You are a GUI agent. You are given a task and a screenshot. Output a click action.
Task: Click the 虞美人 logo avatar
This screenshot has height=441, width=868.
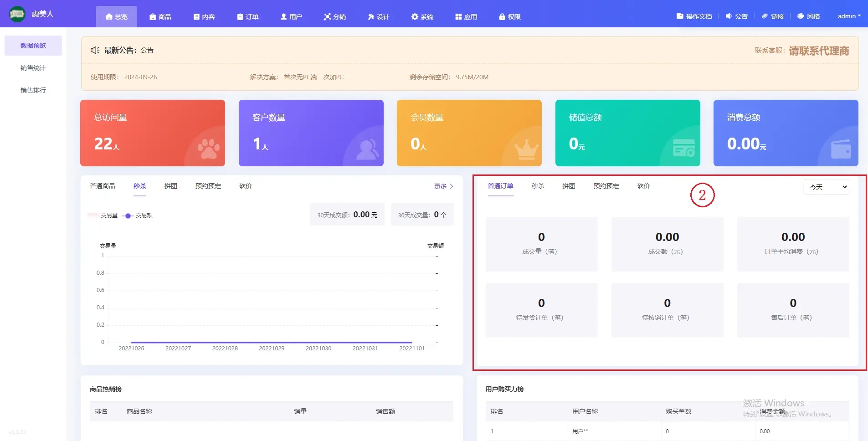point(17,14)
